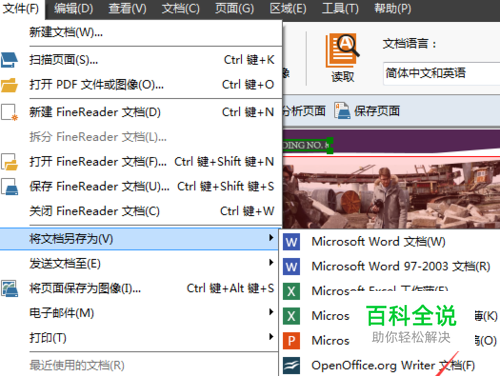
Task: Choose 将页面保存为图像(I)... entry
Action: pyautogui.click(x=139, y=288)
